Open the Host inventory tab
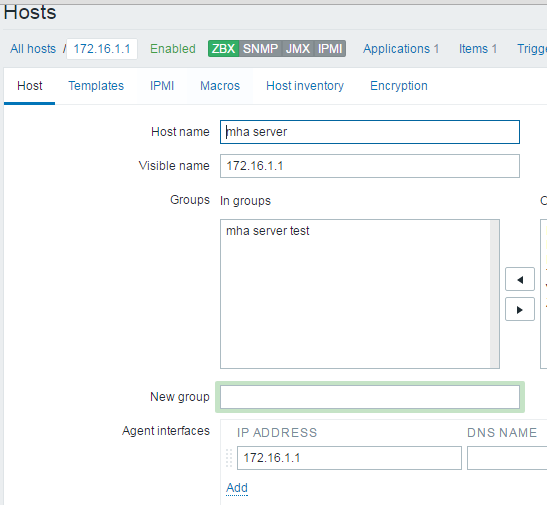Image resolution: width=547 pixels, height=505 pixels. click(x=305, y=86)
